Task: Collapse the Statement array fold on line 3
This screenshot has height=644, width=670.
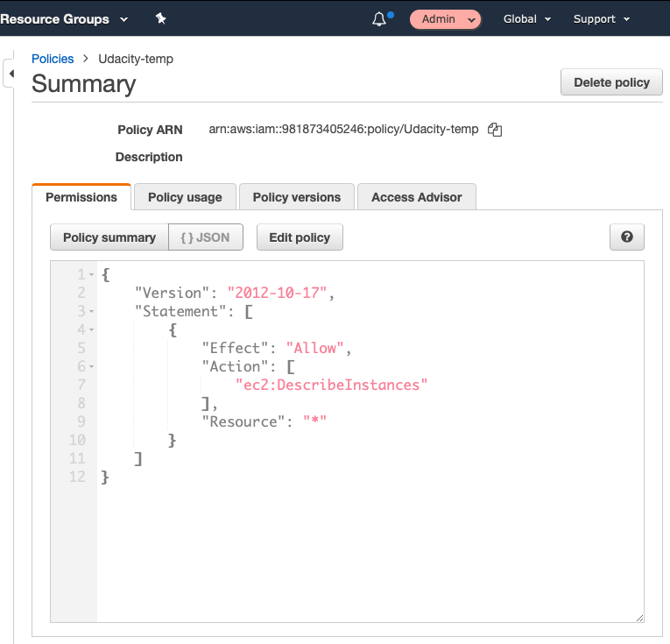Action: point(92,312)
